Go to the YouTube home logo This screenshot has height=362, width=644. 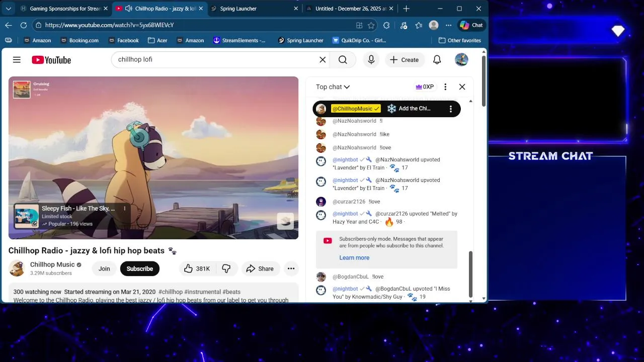click(51, 60)
